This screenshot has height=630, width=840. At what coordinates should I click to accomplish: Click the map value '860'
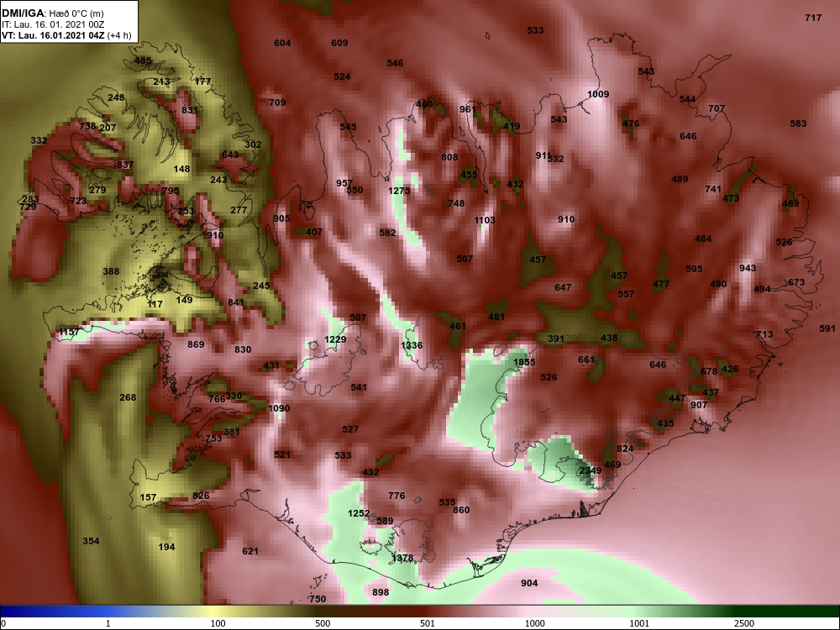point(461,510)
